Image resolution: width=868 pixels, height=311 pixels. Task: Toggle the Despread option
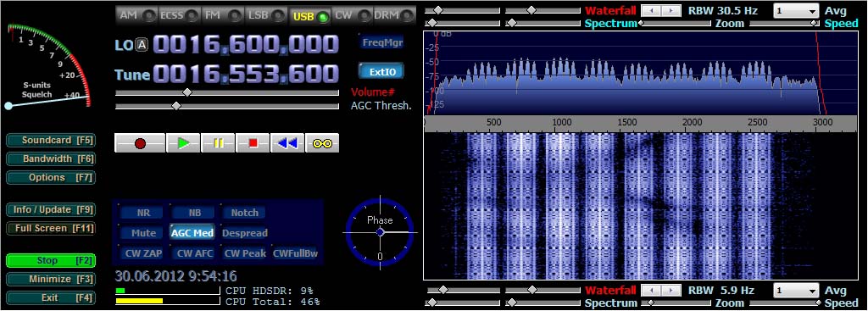(245, 233)
